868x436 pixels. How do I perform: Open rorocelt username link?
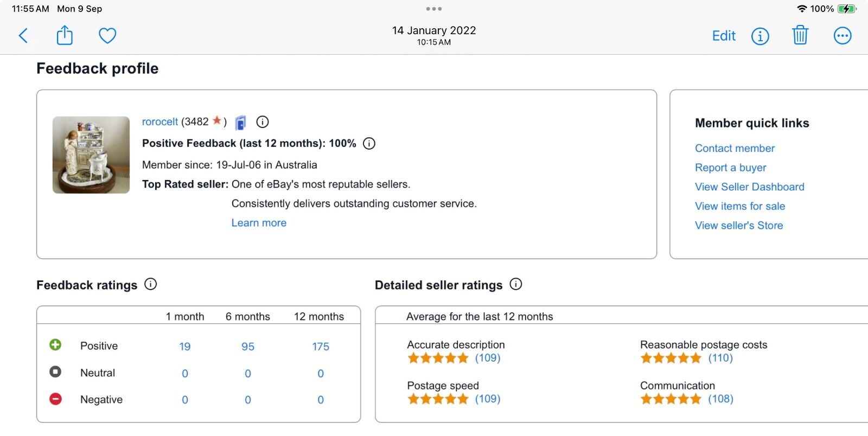tap(160, 122)
